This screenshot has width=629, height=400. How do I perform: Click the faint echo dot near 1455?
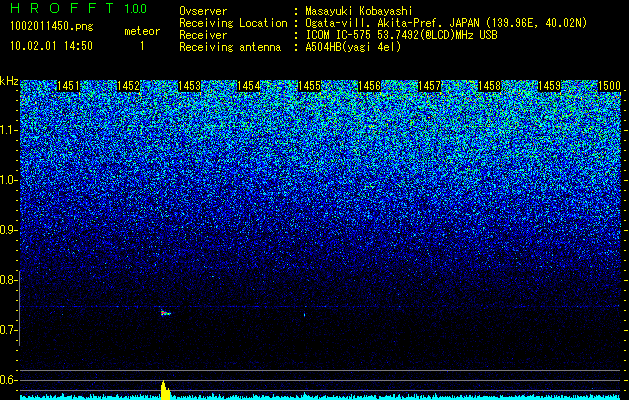coord(304,315)
